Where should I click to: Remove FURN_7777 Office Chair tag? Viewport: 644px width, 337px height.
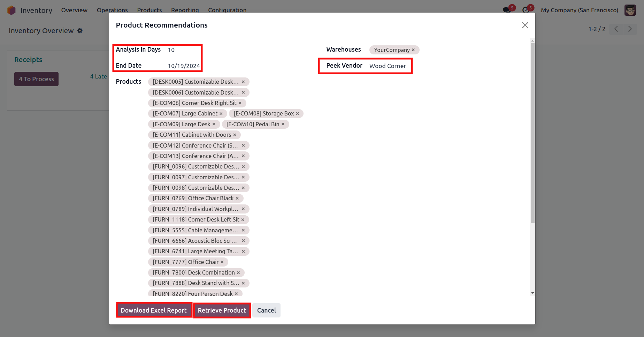coord(222,262)
